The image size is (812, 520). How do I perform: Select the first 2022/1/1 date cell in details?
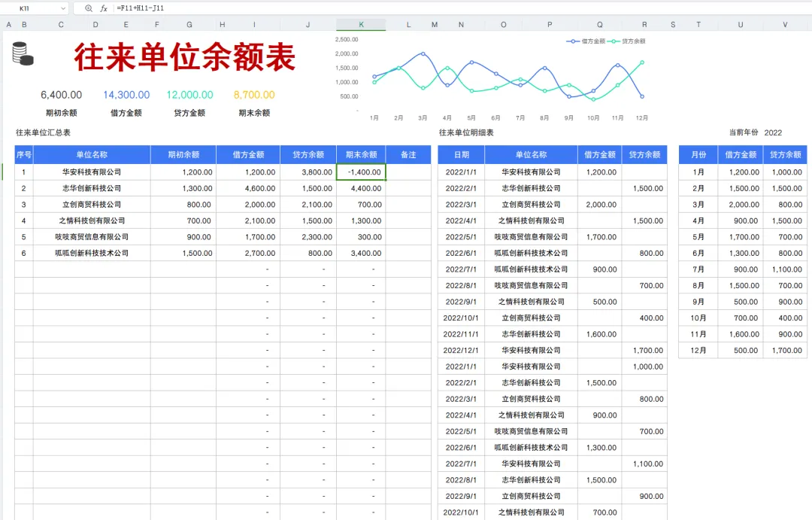coord(461,172)
